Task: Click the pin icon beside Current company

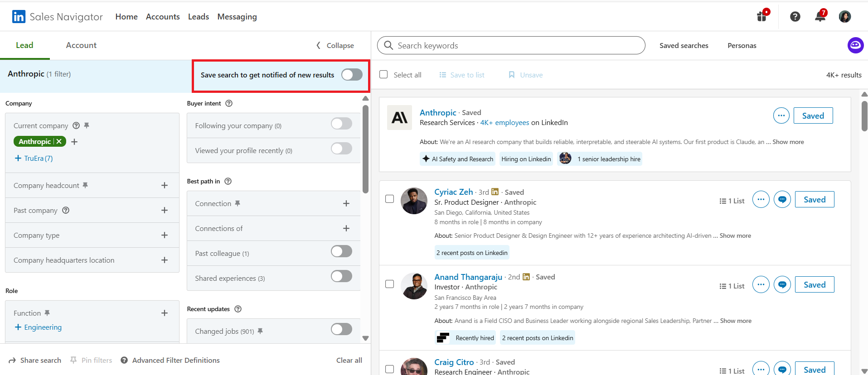Action: point(87,125)
